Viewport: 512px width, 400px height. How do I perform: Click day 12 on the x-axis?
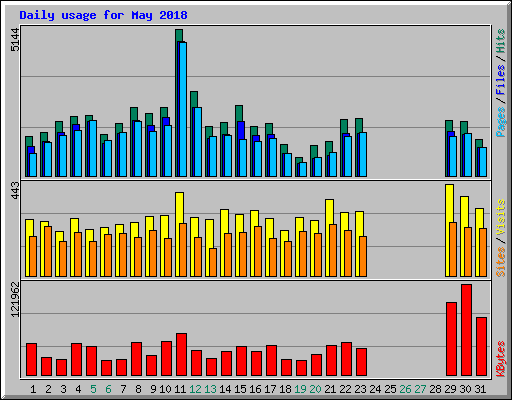click(x=195, y=389)
